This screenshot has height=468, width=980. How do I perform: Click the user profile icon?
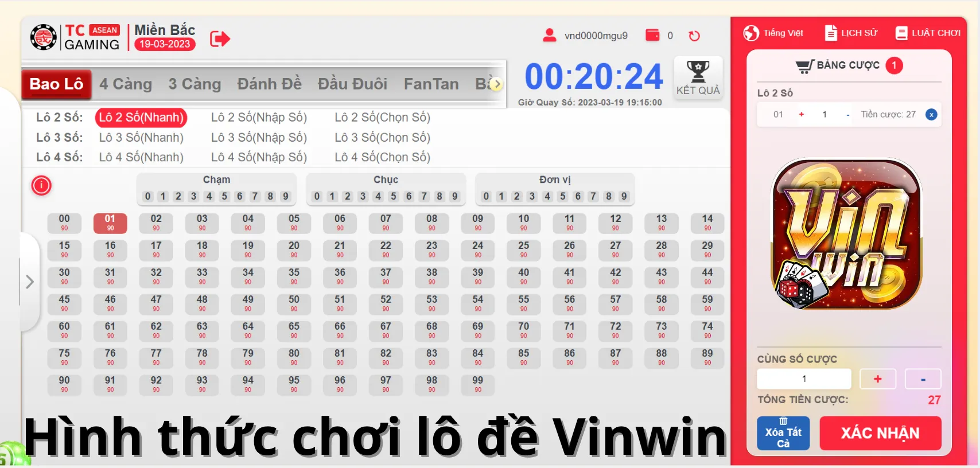coord(549,36)
